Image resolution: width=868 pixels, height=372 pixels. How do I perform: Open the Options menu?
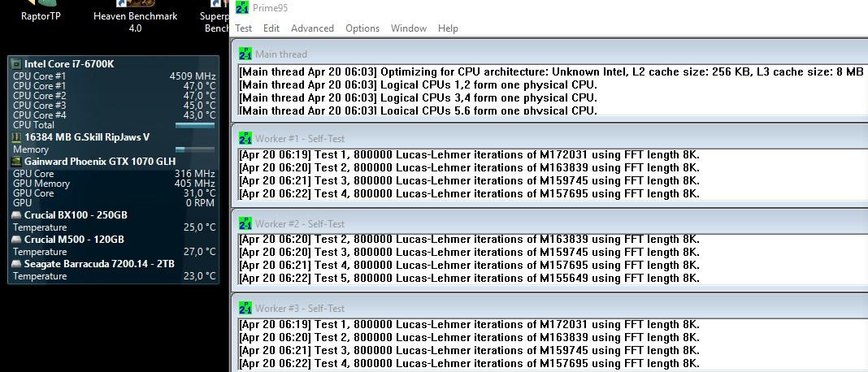pos(362,28)
